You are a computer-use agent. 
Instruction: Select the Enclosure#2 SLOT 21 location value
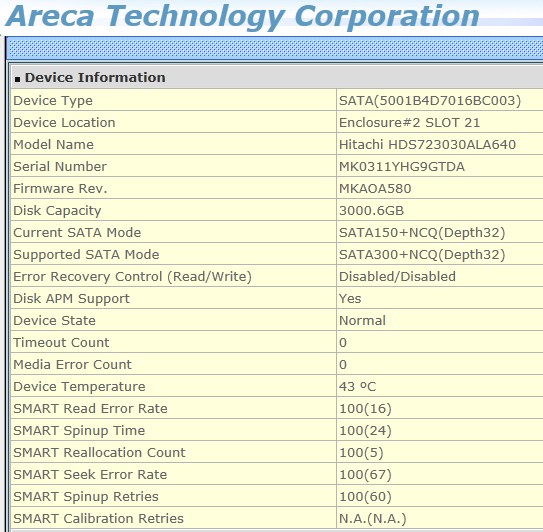[x=409, y=123]
